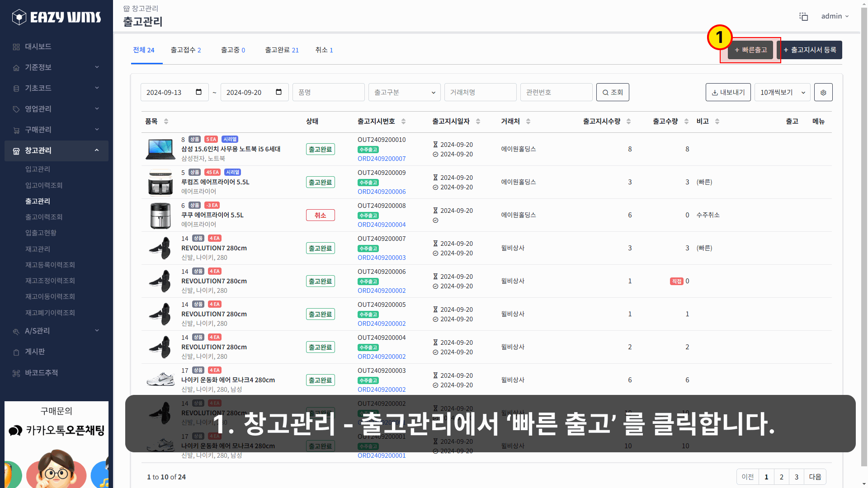Toggle sorting on the 출고수량 column
The width and height of the screenshot is (868, 488).
coord(685,121)
